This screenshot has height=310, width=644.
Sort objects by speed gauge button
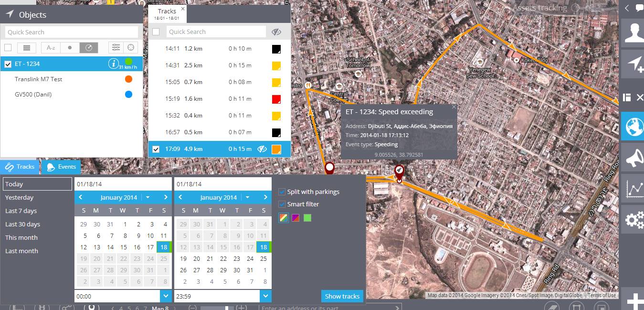click(89, 48)
